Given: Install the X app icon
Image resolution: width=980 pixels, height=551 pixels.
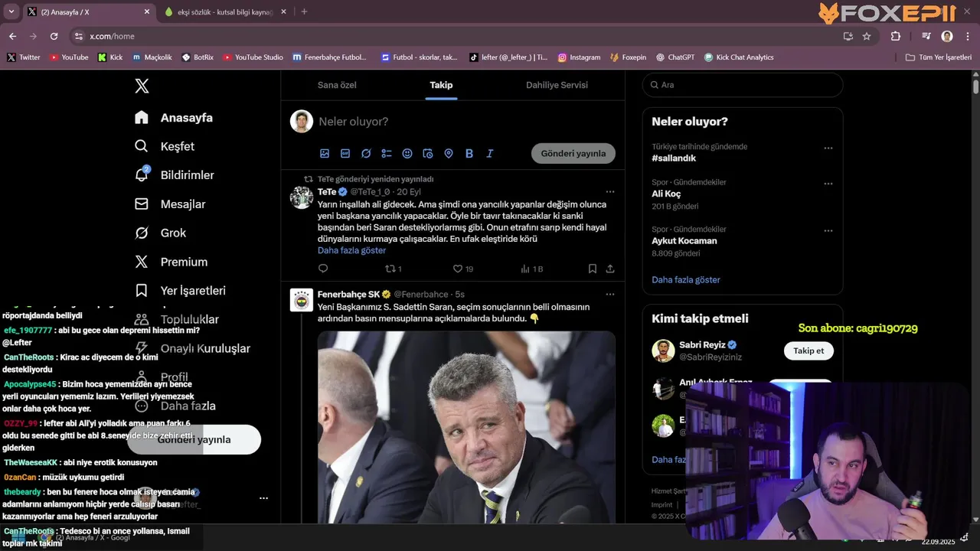Looking at the screenshot, I should (x=848, y=36).
